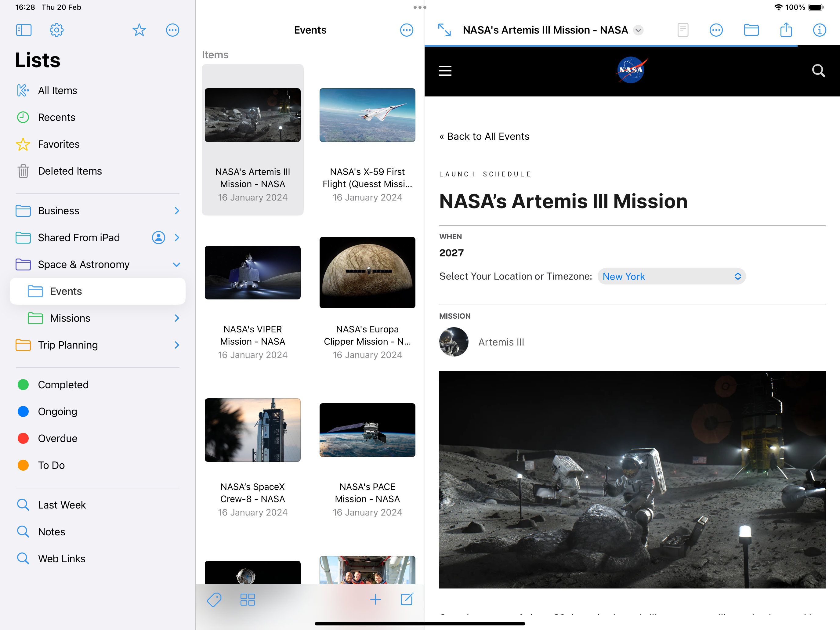Image resolution: width=840 pixels, height=630 pixels.
Task: Select the Missions subfolder
Action: [97, 318]
